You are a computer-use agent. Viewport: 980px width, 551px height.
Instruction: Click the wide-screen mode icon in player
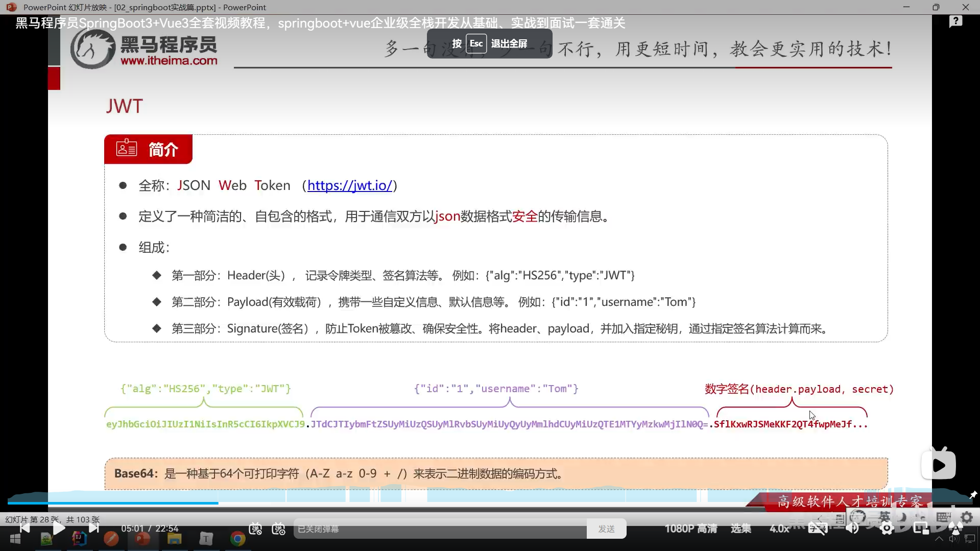[x=955, y=528]
